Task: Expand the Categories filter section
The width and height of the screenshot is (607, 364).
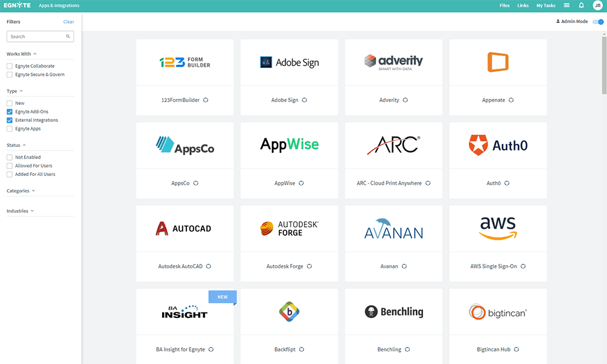Action: 21,190
